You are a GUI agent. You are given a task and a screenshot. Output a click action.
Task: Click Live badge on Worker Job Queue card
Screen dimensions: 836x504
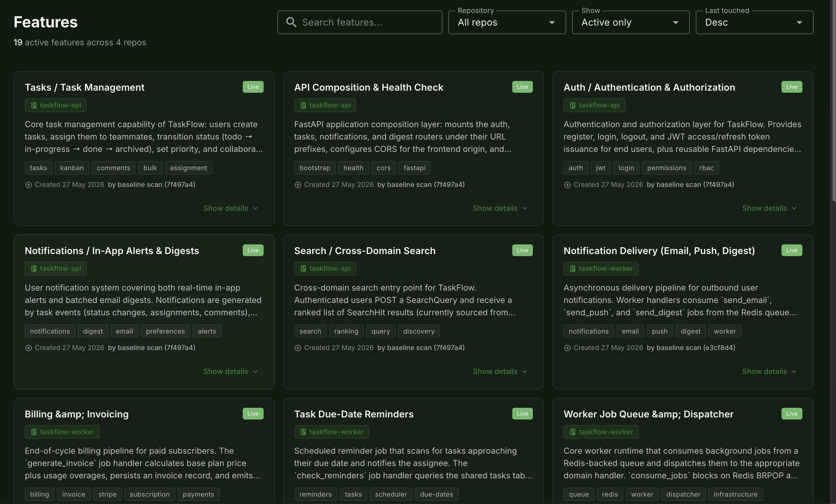pyautogui.click(x=792, y=413)
